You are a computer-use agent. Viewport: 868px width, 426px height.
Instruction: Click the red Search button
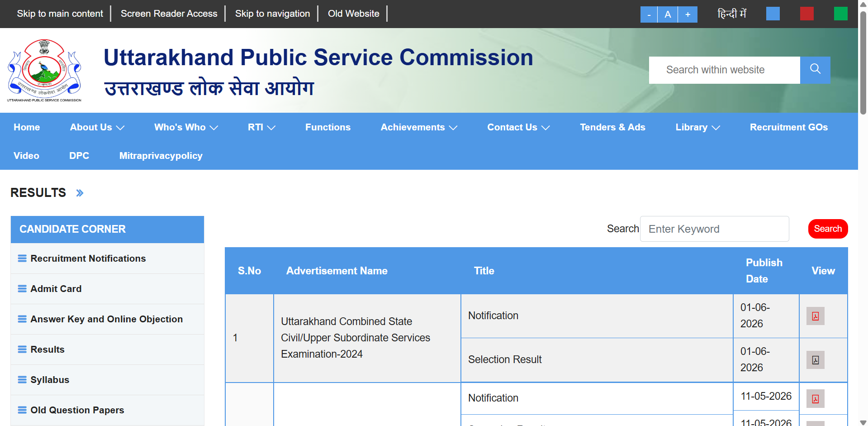tap(828, 229)
